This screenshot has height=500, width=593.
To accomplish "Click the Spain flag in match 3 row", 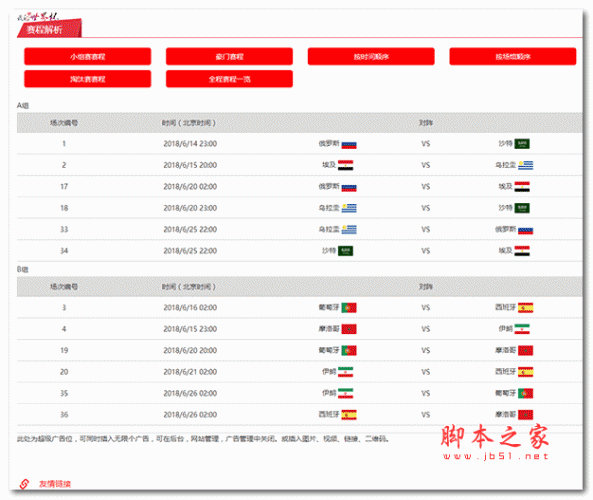I will pos(526,308).
